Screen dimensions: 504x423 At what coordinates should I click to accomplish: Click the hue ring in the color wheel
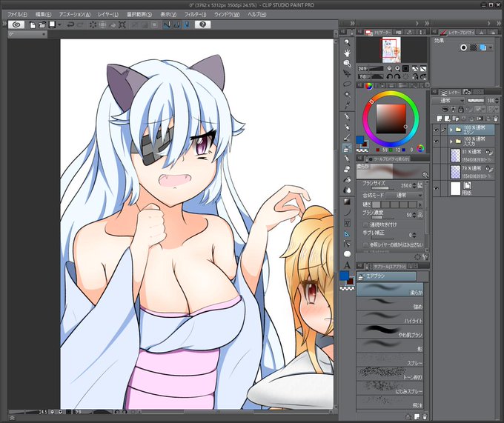tap(391, 94)
